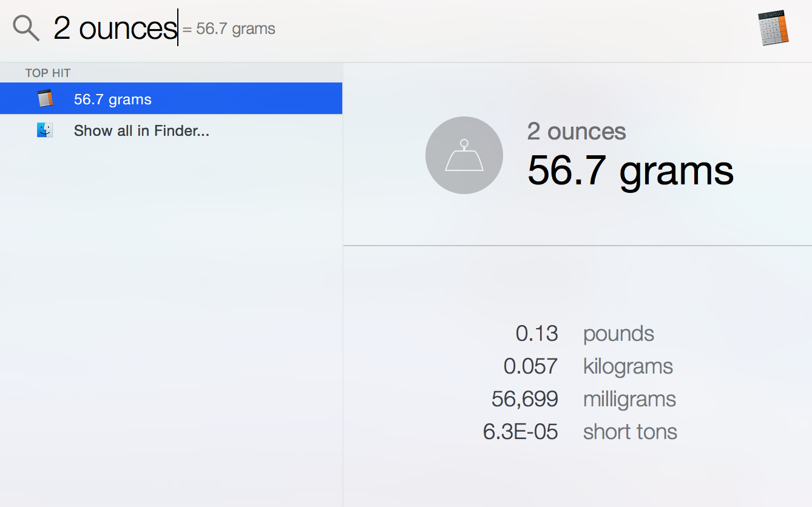This screenshot has height=507, width=812.
Task: Select the "56.7 grams" top hit result
Action: click(113, 99)
